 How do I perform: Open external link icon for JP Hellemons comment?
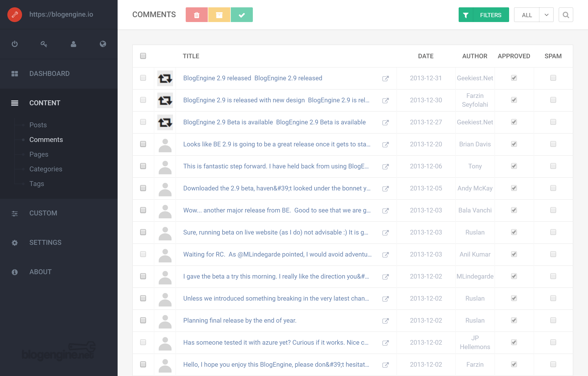(386, 343)
